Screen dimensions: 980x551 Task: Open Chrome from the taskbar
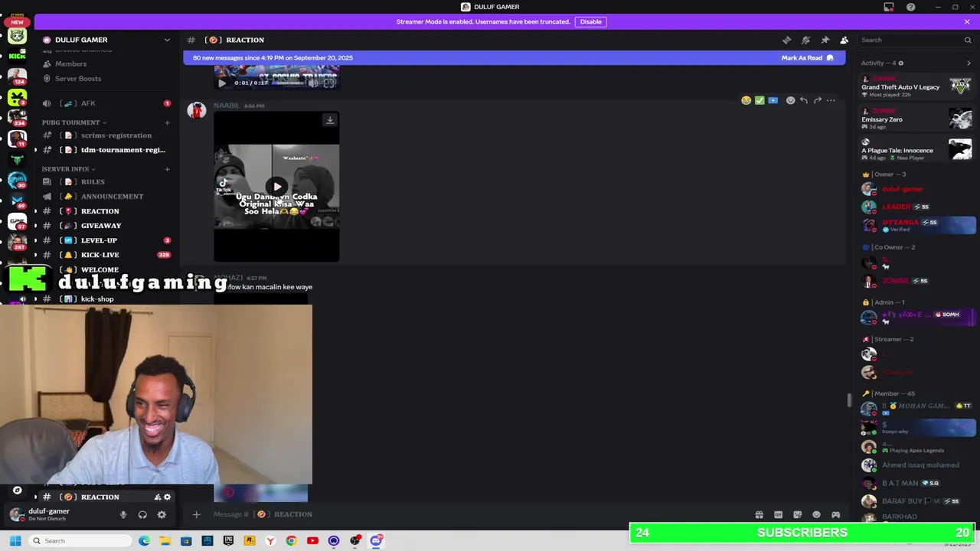(291, 541)
